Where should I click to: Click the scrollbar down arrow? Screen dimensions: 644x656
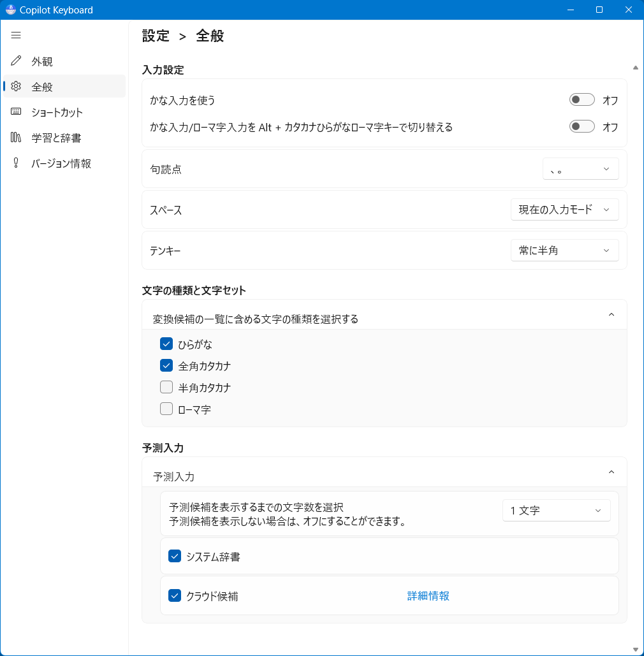tap(636, 650)
